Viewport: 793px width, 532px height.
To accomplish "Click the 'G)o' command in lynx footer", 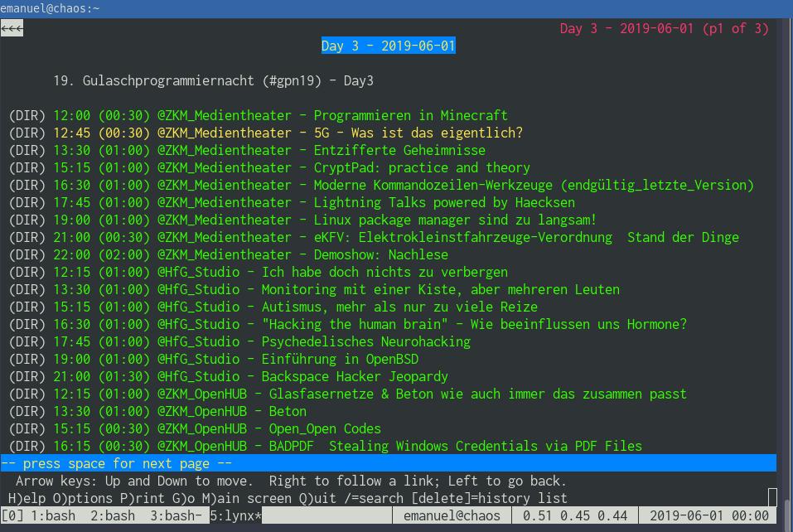I will (183, 499).
